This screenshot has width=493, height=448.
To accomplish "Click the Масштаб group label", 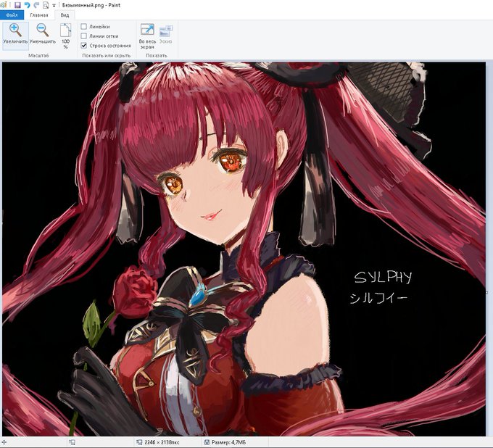I will coord(38,56).
